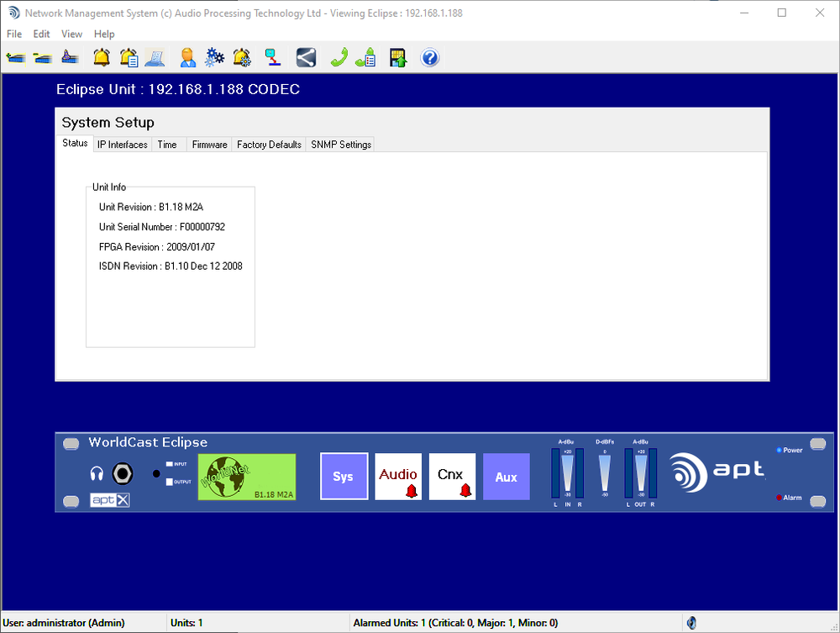Click the network connection toolbar icon
Viewport: 840px width, 633px height.
[271, 57]
